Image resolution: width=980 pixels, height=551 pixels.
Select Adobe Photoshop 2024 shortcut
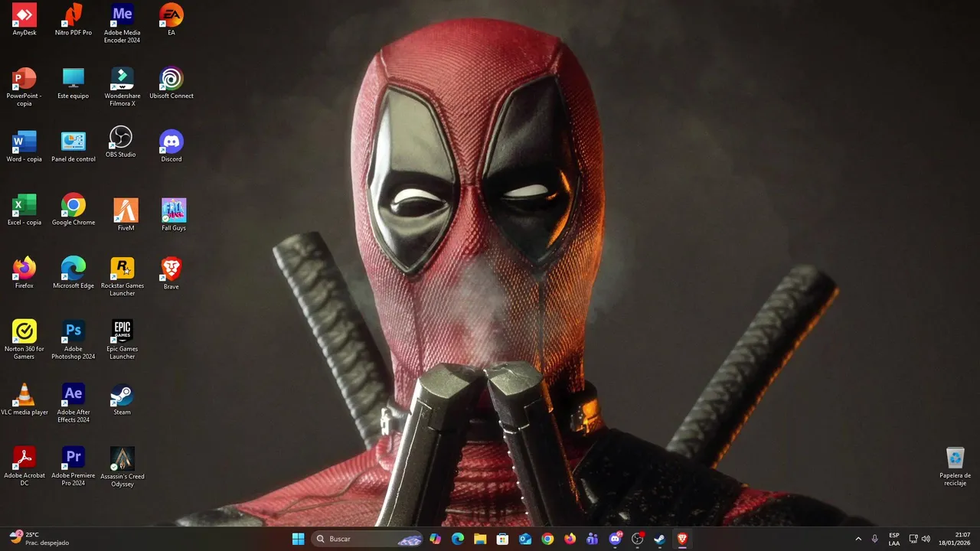(73, 340)
